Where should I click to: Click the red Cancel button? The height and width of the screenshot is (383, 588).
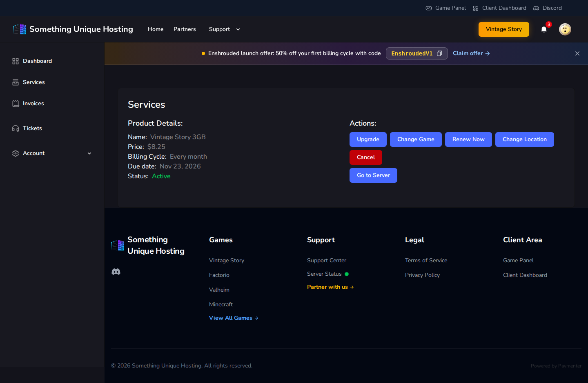pos(366,157)
